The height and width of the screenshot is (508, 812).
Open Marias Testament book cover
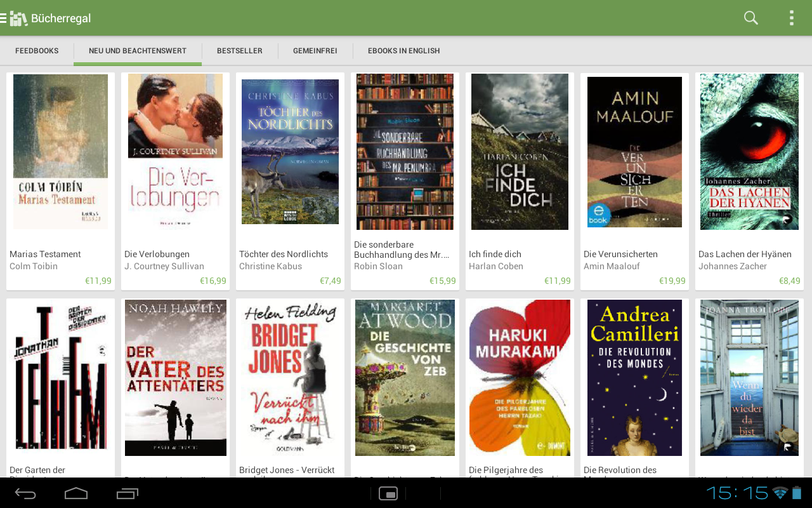tap(61, 152)
